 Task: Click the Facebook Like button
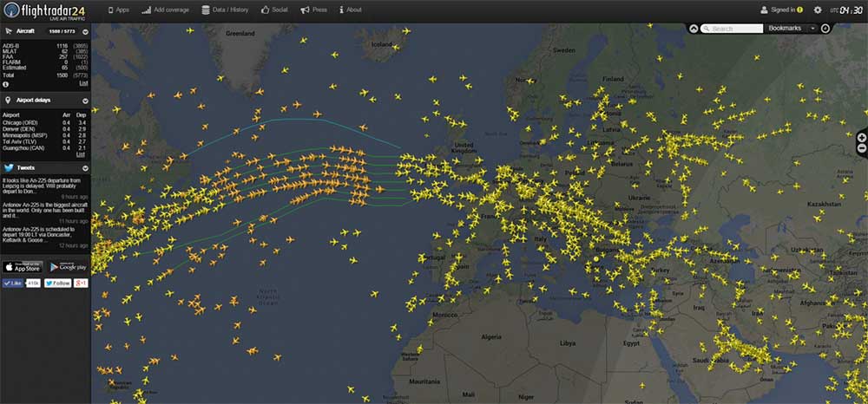[x=14, y=283]
